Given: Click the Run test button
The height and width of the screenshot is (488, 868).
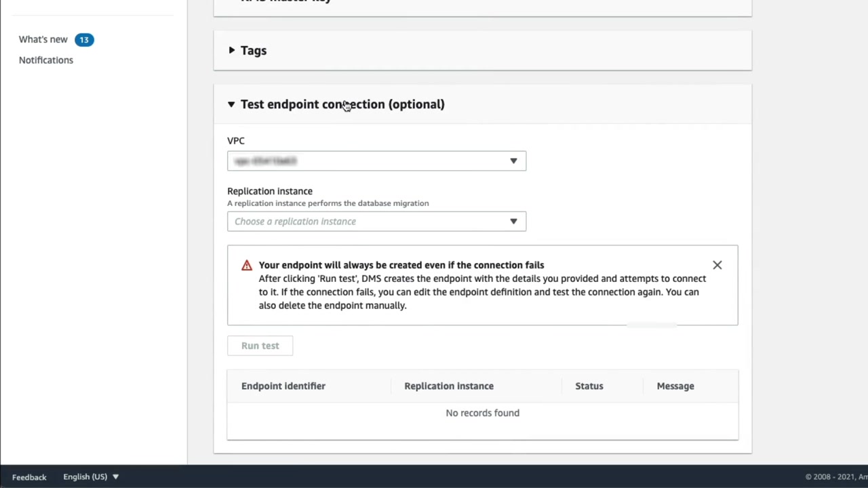Looking at the screenshot, I should 260,346.
